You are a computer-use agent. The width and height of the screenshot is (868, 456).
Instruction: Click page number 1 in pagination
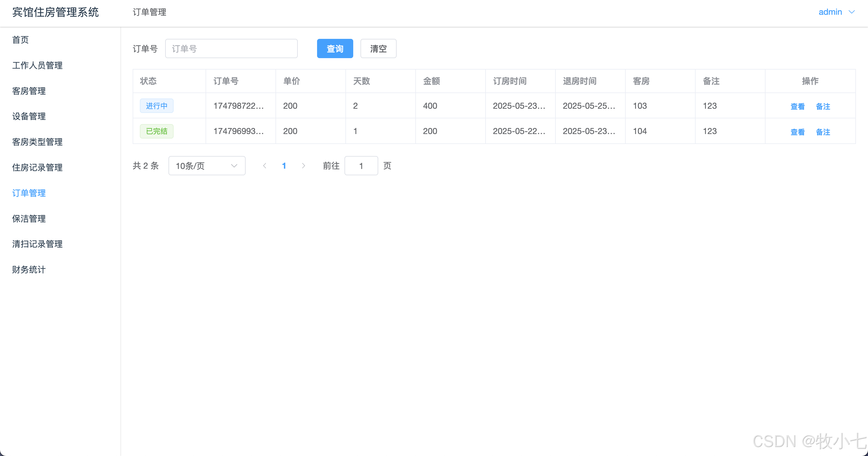point(284,166)
